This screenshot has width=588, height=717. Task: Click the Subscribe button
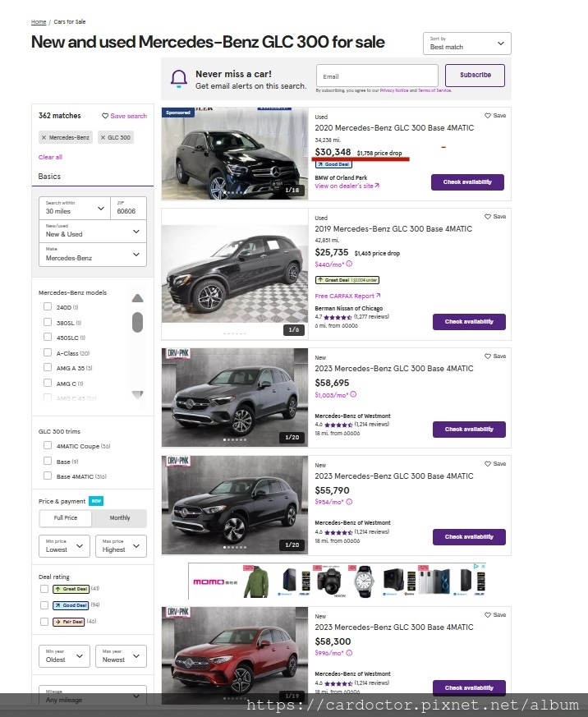coord(475,76)
